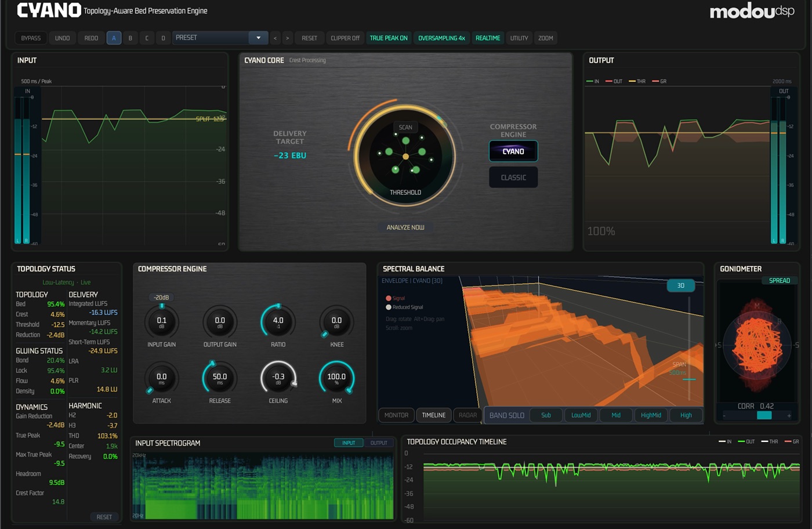Screen dimensions: 812x529
Task: Toggle the BYPASS button
Action: click(31, 38)
